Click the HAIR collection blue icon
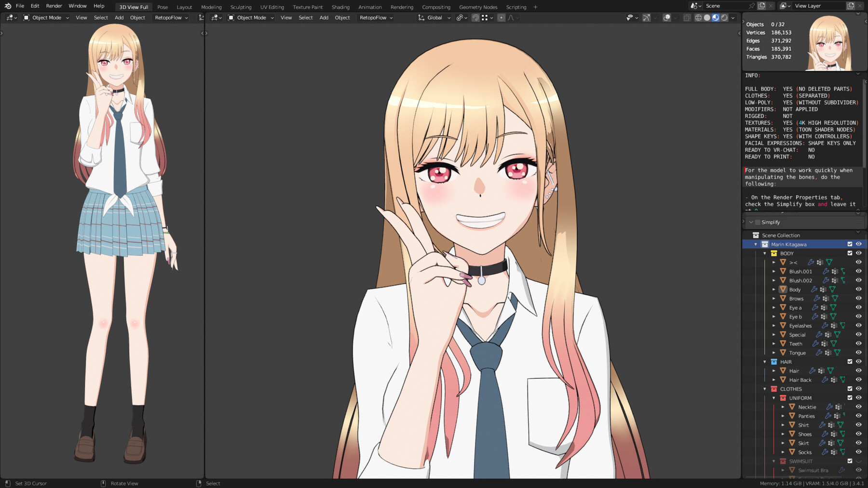Image resolution: width=868 pixels, height=488 pixels. point(774,362)
